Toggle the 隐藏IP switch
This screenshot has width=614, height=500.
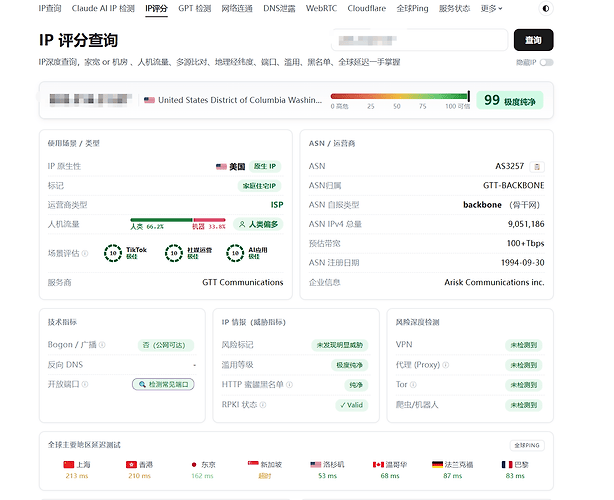546,63
